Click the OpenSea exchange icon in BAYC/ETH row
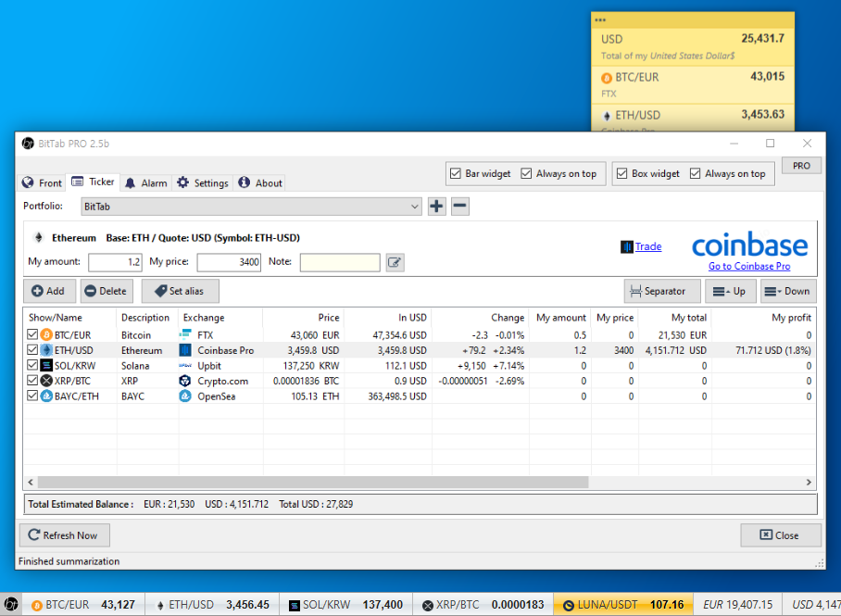The width and height of the screenshot is (841, 616). tap(184, 396)
